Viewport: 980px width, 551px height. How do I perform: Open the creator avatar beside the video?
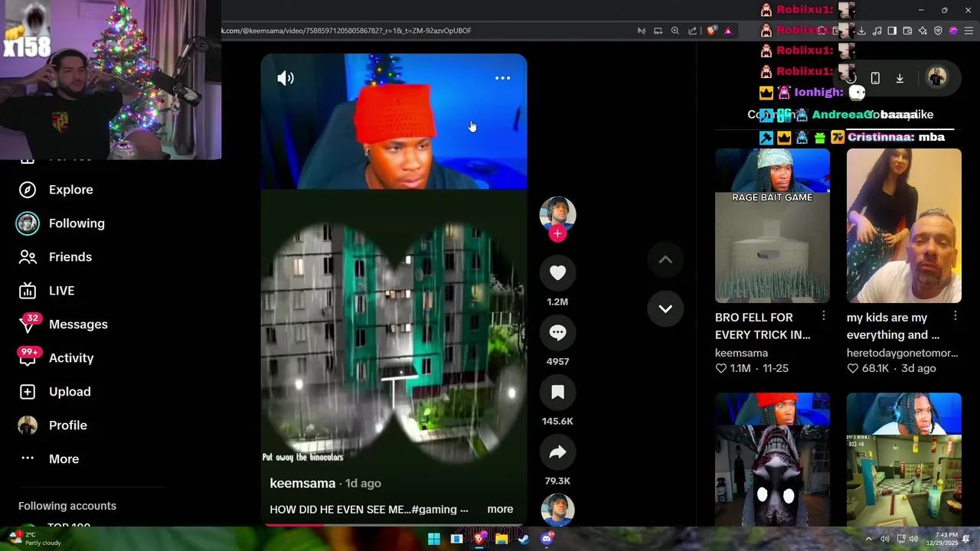557,214
